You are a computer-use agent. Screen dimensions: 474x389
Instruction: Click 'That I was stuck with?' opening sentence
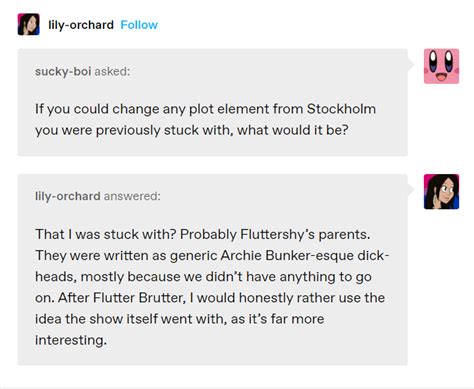coord(106,234)
